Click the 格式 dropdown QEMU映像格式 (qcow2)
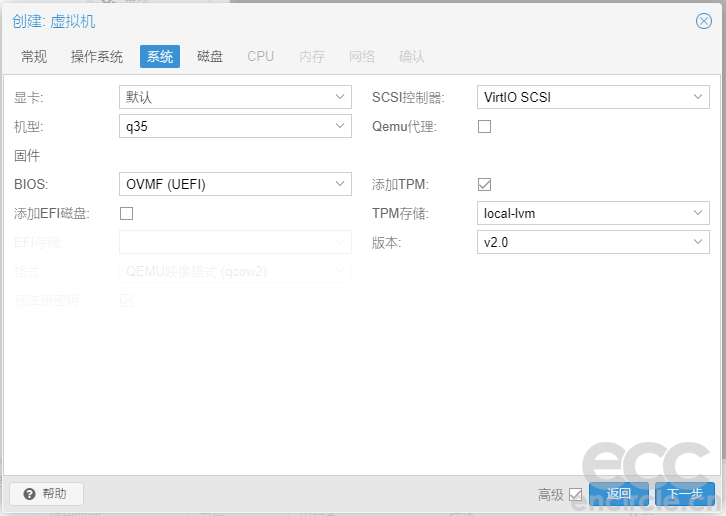 coord(235,271)
